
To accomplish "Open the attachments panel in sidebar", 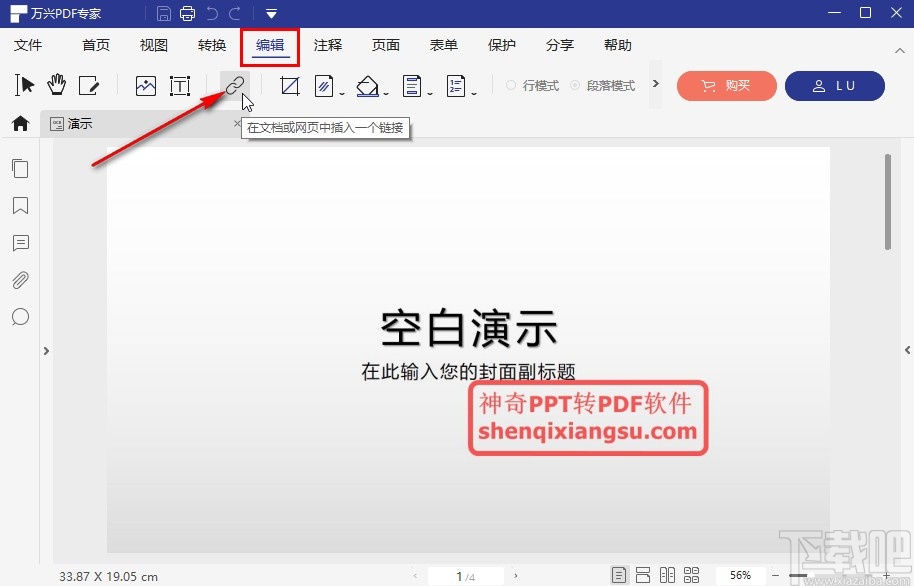I will coord(20,280).
